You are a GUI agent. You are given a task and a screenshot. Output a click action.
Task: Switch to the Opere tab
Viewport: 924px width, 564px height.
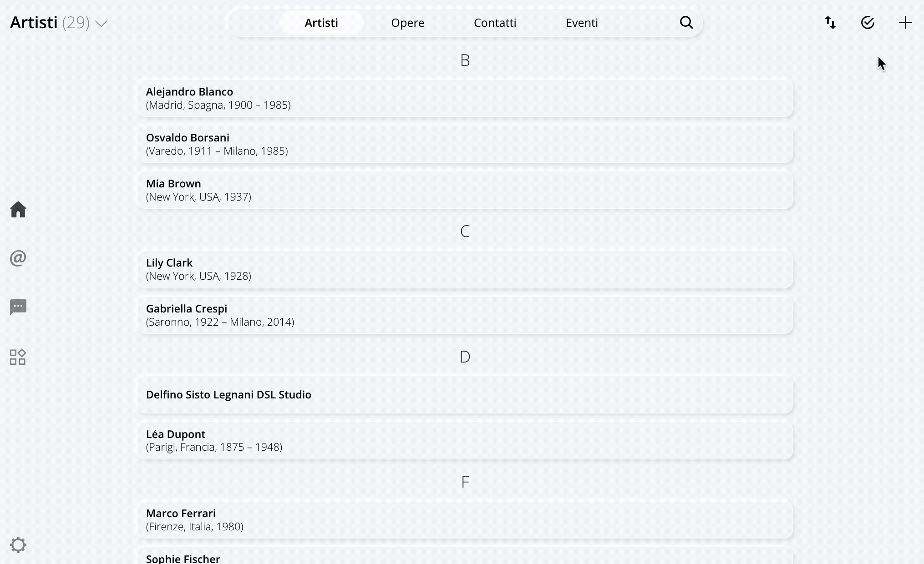click(x=408, y=23)
